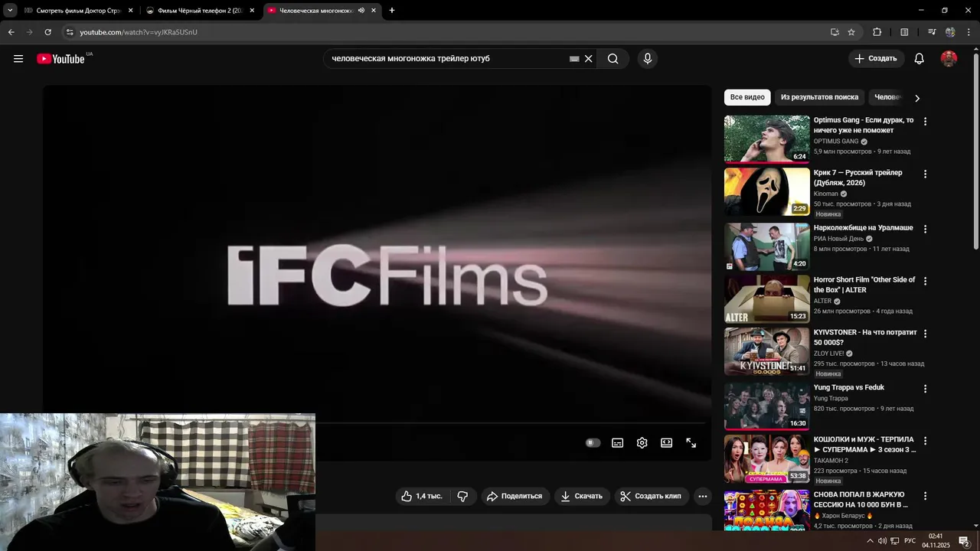
Task: Open media controls icon in toolbar
Action: click(932, 32)
